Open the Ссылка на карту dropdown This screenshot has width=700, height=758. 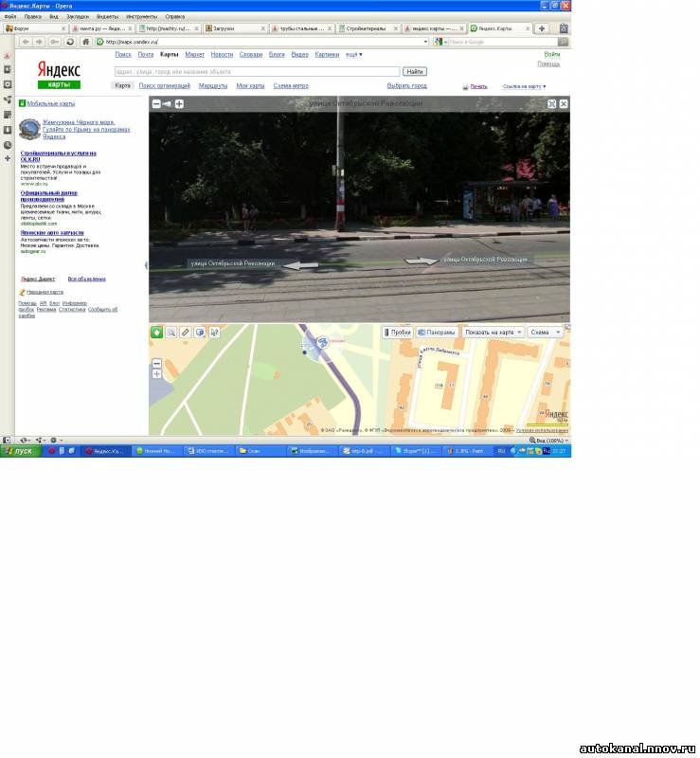[x=524, y=86]
